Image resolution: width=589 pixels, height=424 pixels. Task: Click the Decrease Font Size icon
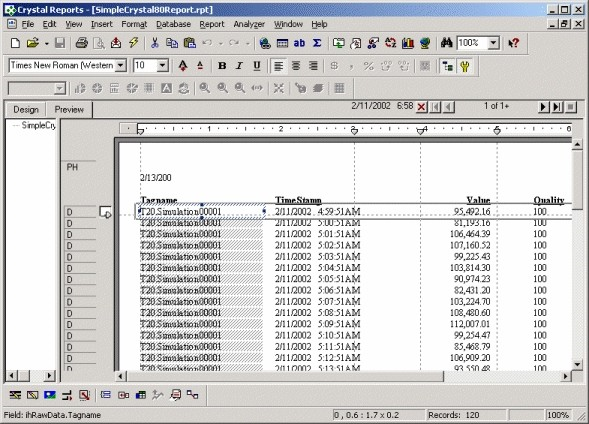point(200,66)
